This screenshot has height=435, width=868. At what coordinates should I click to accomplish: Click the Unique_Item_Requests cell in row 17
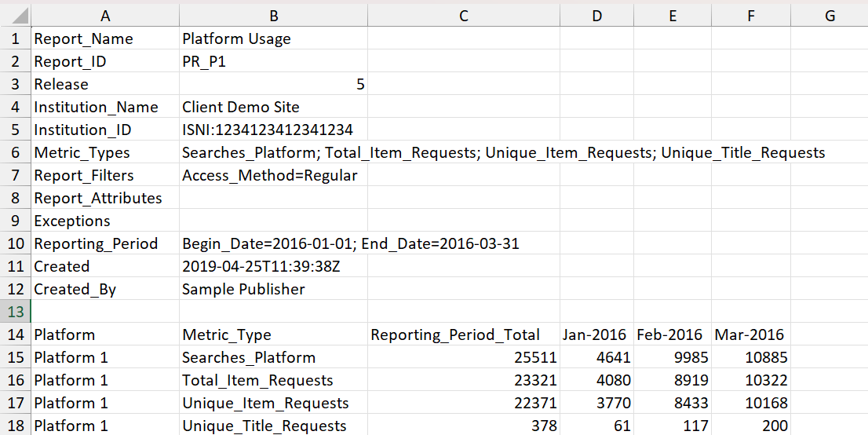[x=273, y=402]
